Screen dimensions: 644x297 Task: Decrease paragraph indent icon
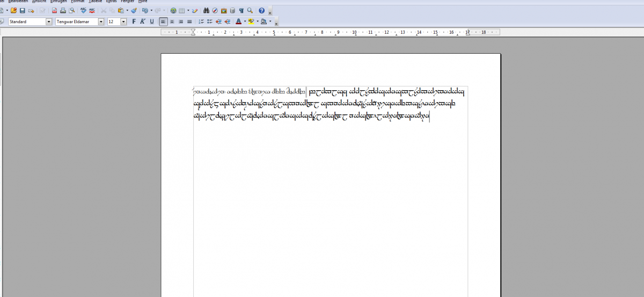click(x=218, y=21)
